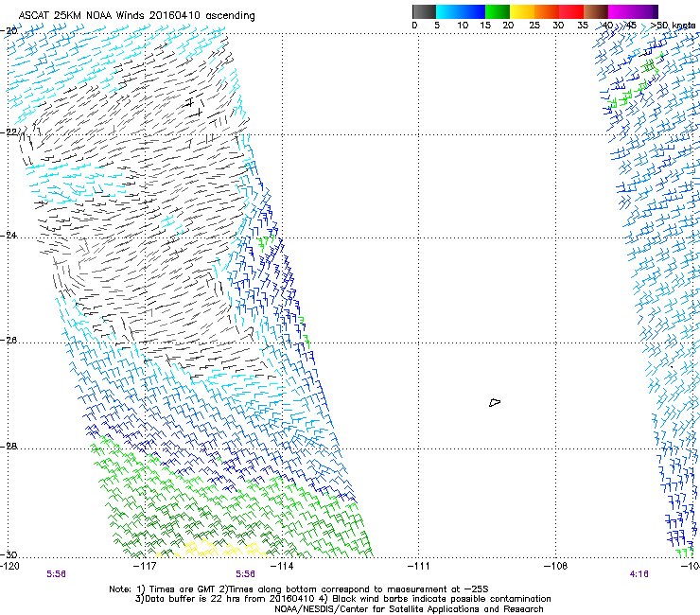Click the note '1) Times are GMT'
700x615 pixels.
point(177,589)
